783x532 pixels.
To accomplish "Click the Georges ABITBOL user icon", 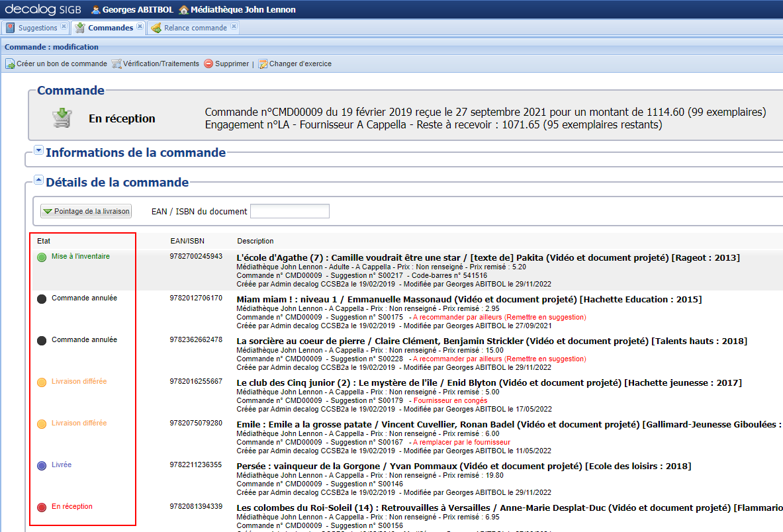I will click(x=95, y=10).
